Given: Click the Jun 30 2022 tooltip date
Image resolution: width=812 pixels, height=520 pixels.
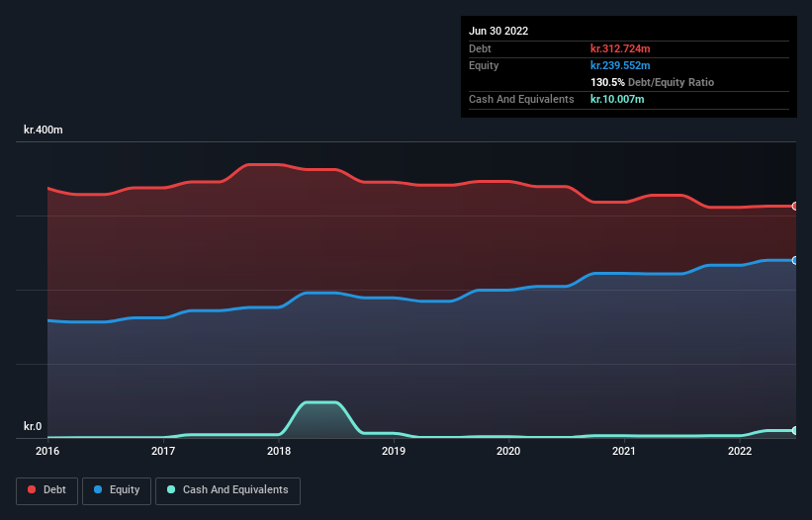Looking at the screenshot, I should [x=498, y=31].
